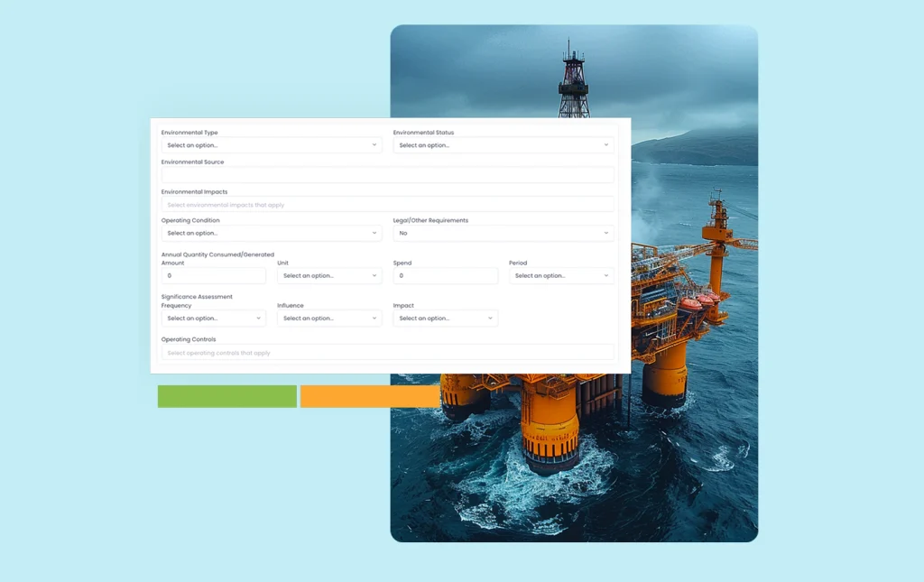
Task: Click the Environmental Impacts label
Action: click(194, 192)
